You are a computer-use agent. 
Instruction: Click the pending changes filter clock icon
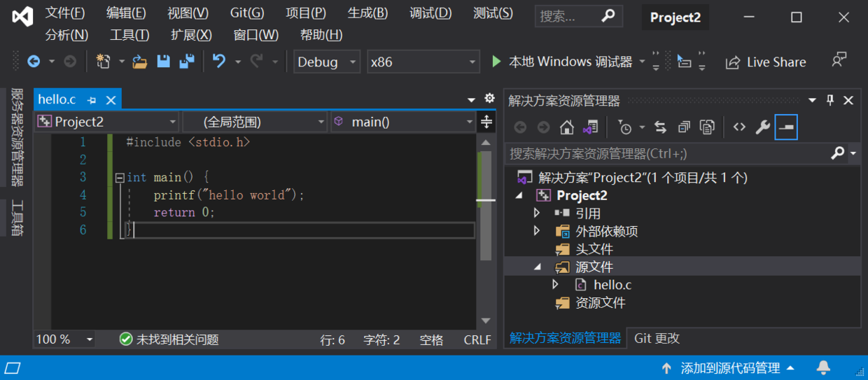click(624, 127)
